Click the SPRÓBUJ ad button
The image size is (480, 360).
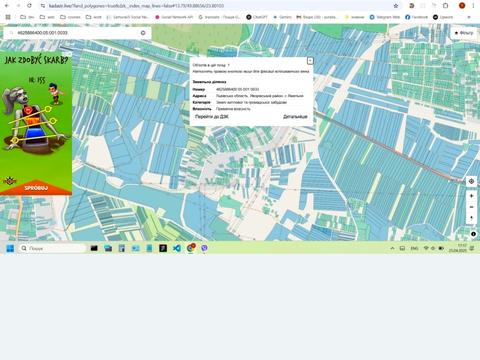pos(36,188)
